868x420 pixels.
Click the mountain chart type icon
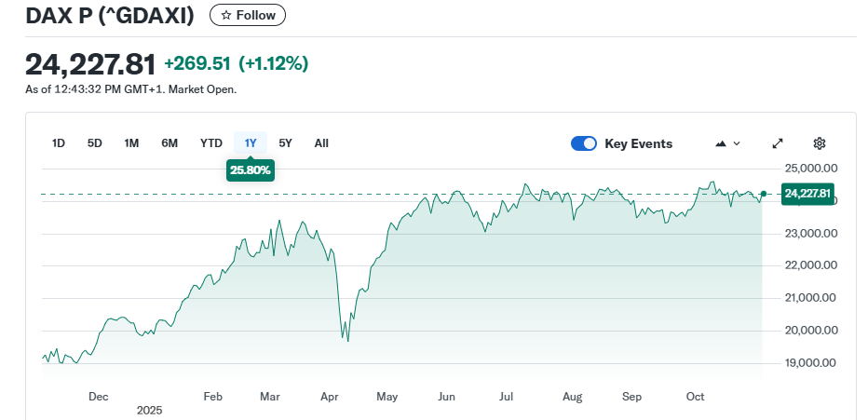click(x=721, y=143)
